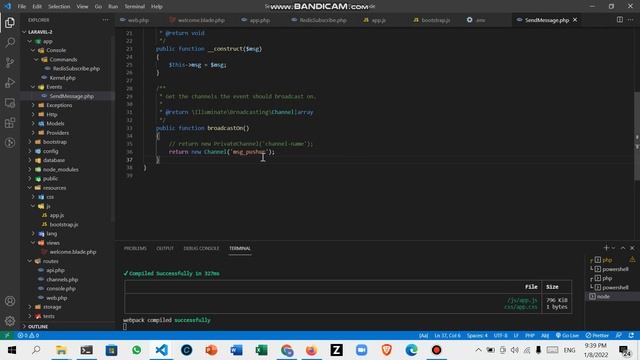Click the line and column status indicator
The width and height of the screenshot is (640, 360).
[447, 336]
